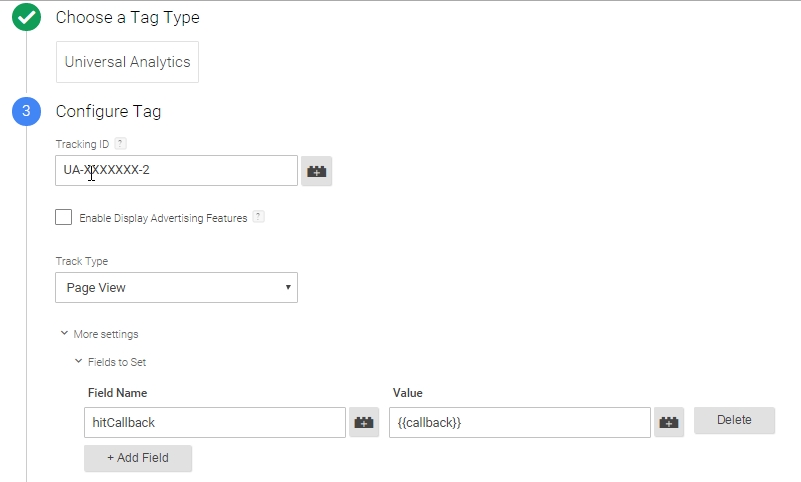This screenshot has width=801, height=482.
Task: Click the hitCallback Field Name input
Action: point(215,422)
